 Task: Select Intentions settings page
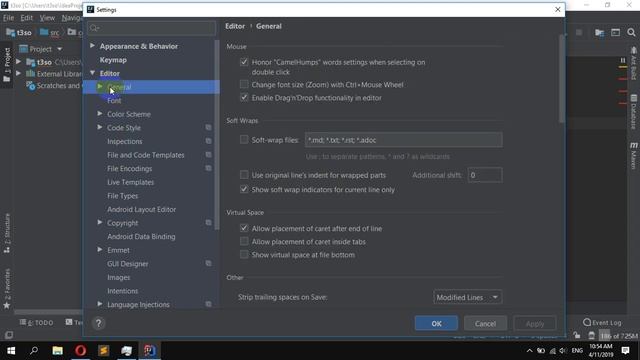(x=122, y=291)
